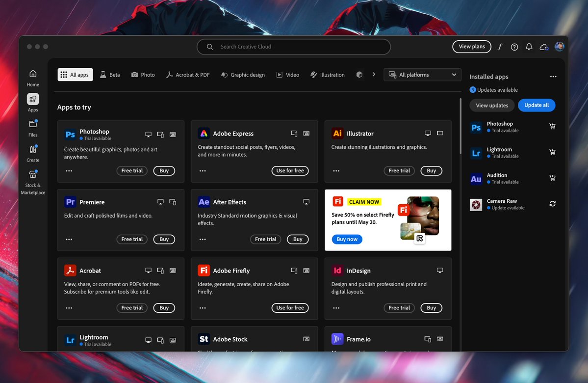Open Premiere card more options
The height and width of the screenshot is (383, 588).
point(69,239)
